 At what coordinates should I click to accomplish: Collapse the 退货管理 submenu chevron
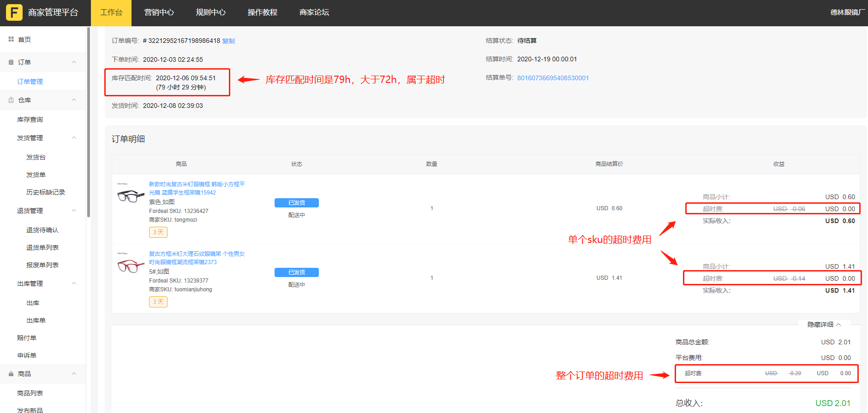click(x=74, y=211)
